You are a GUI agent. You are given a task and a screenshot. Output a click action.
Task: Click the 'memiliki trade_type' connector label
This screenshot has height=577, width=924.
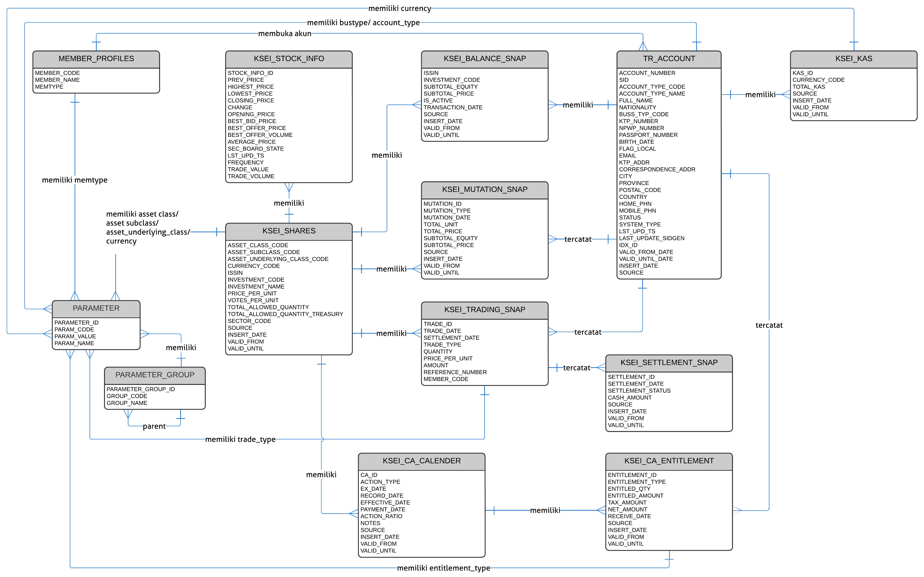click(x=240, y=439)
